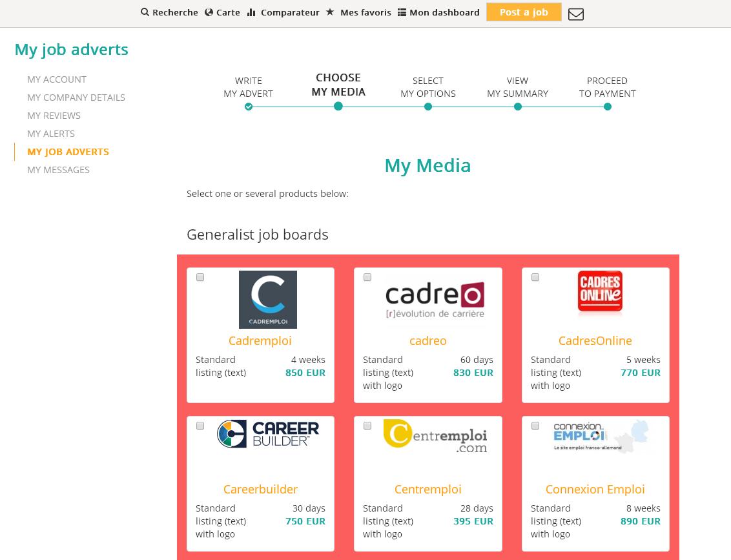Tick the cadreo checkbox

(367, 278)
